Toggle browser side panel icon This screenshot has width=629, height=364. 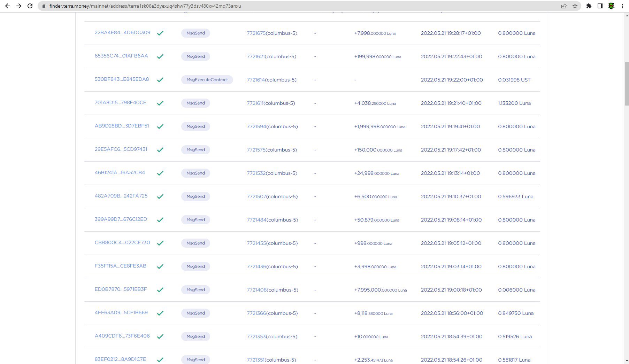click(x=600, y=6)
